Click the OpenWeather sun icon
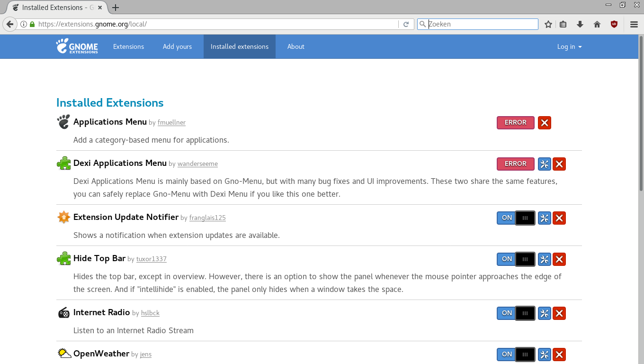 coord(63,353)
